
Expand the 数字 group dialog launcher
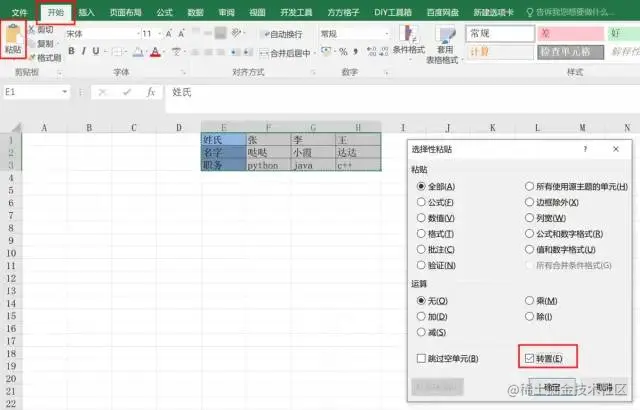386,73
